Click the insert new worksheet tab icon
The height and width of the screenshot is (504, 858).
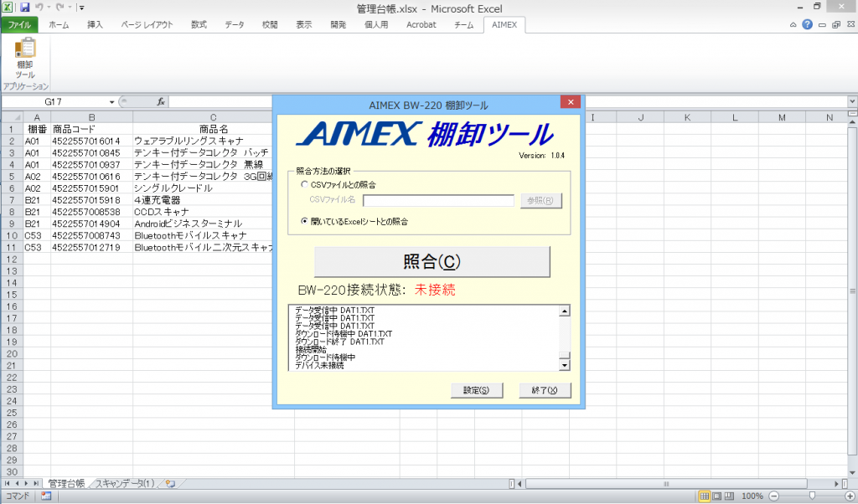click(x=171, y=483)
